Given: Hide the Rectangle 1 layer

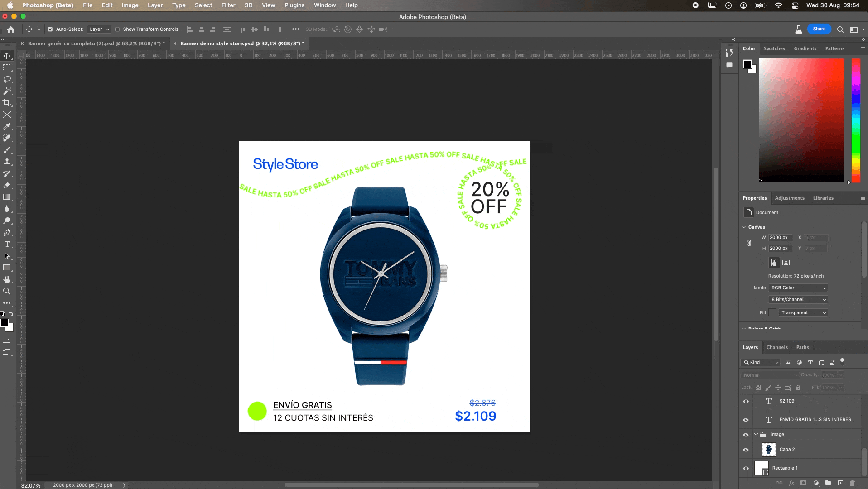Looking at the screenshot, I should tap(746, 468).
